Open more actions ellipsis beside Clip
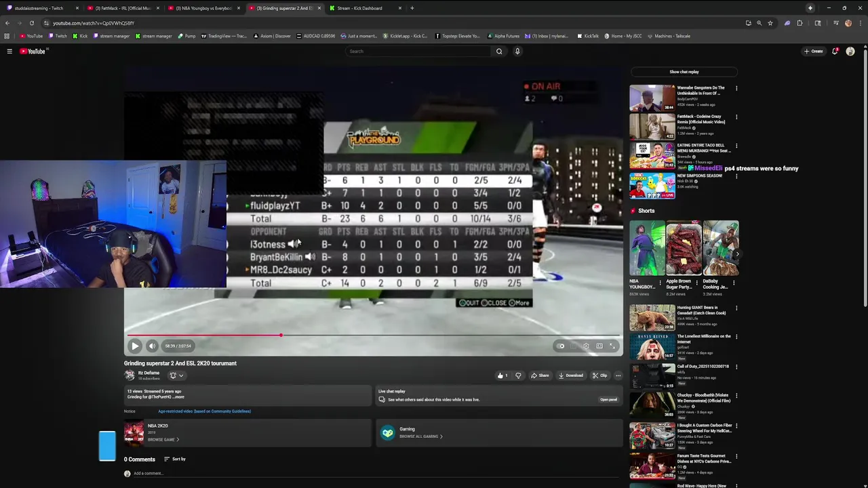 coord(618,375)
